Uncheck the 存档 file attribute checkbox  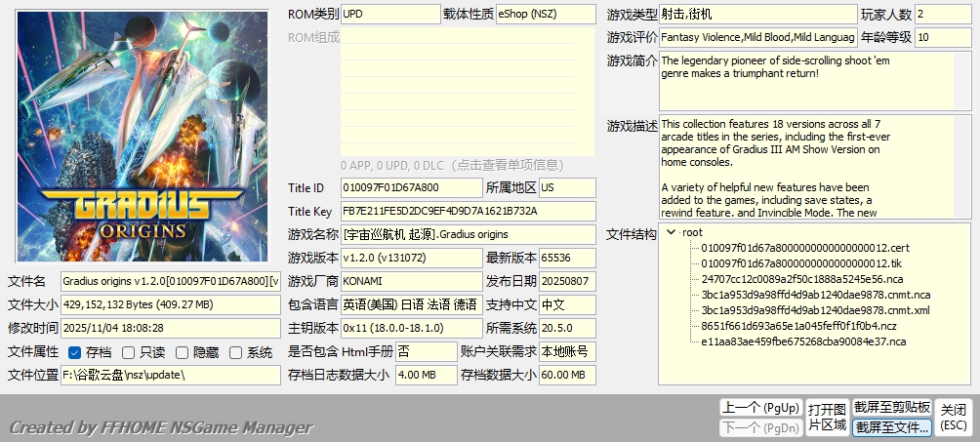tap(75, 352)
